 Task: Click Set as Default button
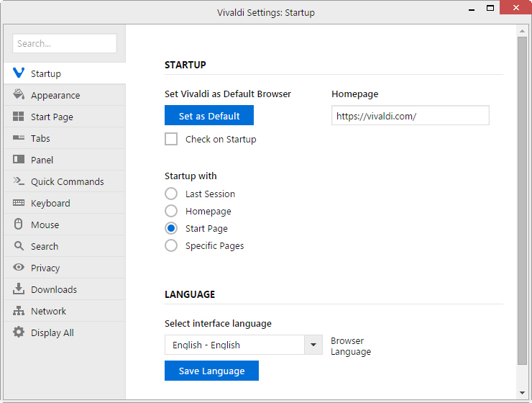[x=209, y=115]
